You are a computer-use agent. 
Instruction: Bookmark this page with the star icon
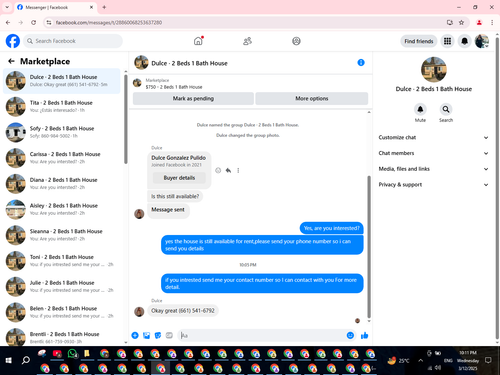point(461,22)
